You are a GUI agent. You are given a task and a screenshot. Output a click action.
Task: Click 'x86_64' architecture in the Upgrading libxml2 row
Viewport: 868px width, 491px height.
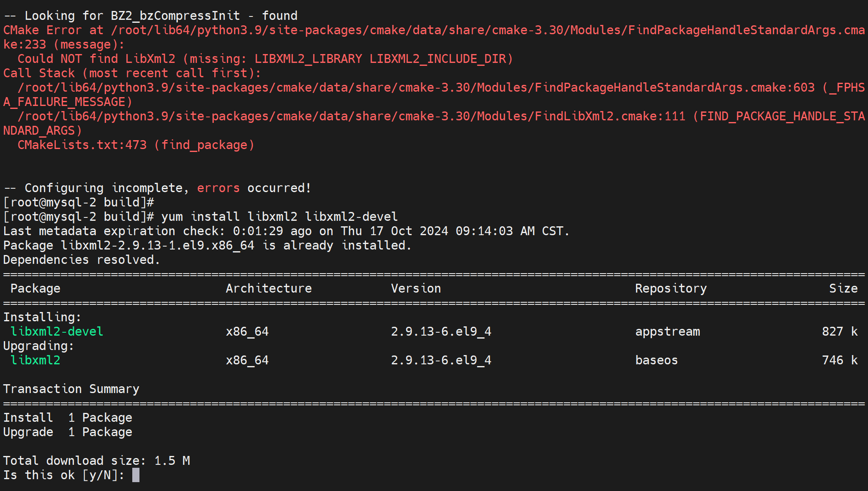(x=247, y=360)
